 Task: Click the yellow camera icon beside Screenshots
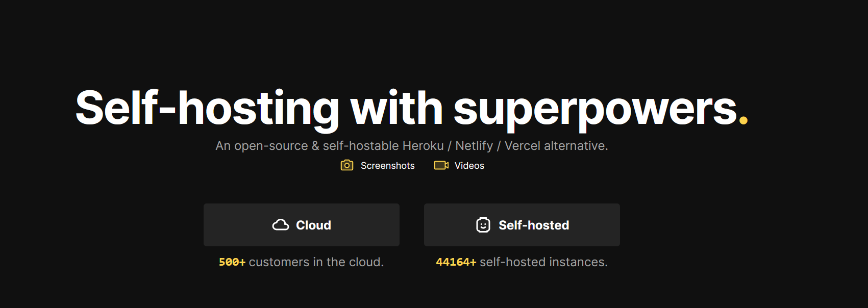(347, 165)
